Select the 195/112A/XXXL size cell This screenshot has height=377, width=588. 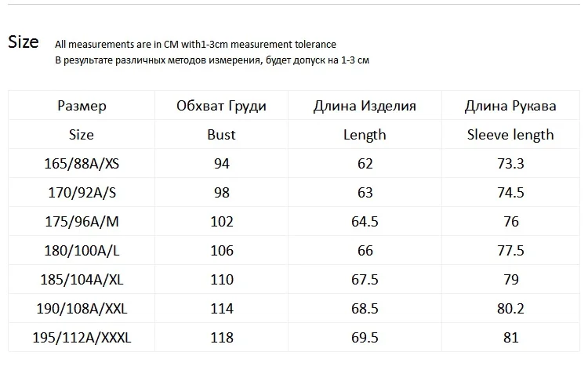point(82,337)
